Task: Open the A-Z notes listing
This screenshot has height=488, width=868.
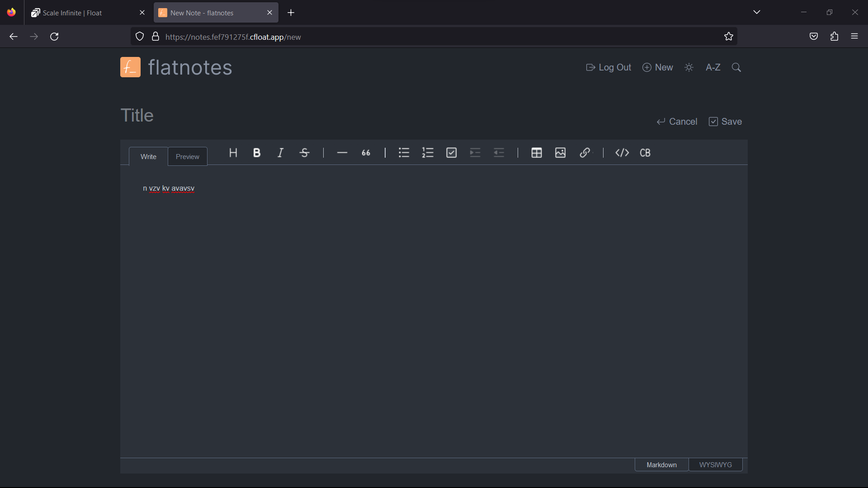Action: [x=713, y=67]
